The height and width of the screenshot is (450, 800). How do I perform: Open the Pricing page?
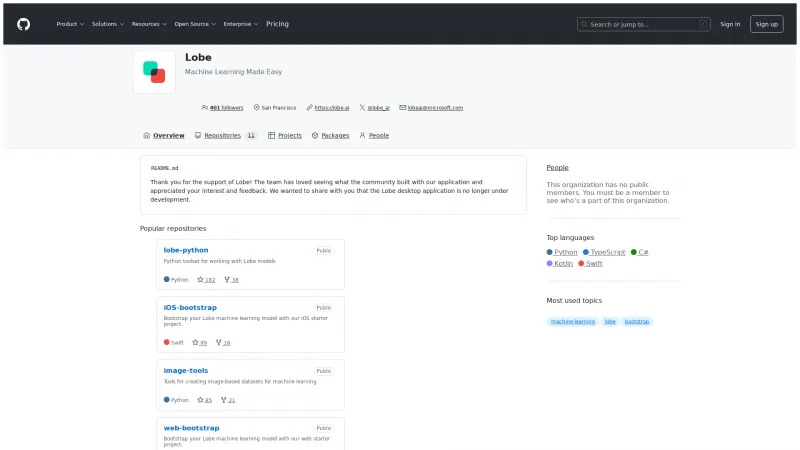pos(277,24)
